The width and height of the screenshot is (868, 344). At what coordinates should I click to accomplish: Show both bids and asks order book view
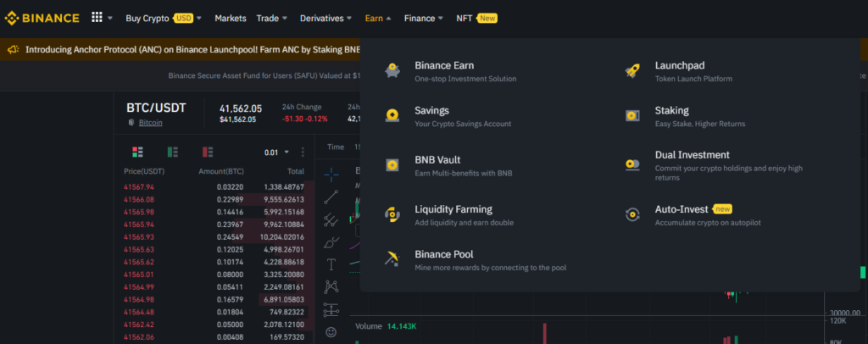tap(137, 153)
